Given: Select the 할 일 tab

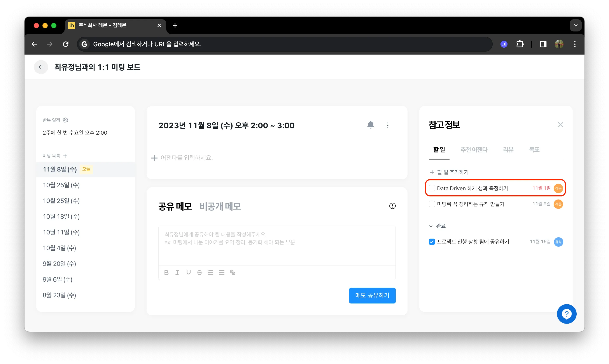Looking at the screenshot, I should click(439, 149).
